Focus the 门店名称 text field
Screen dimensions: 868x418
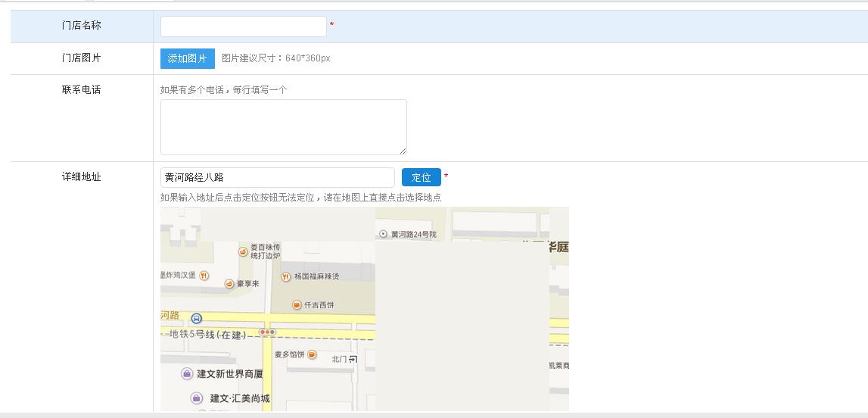(243, 27)
